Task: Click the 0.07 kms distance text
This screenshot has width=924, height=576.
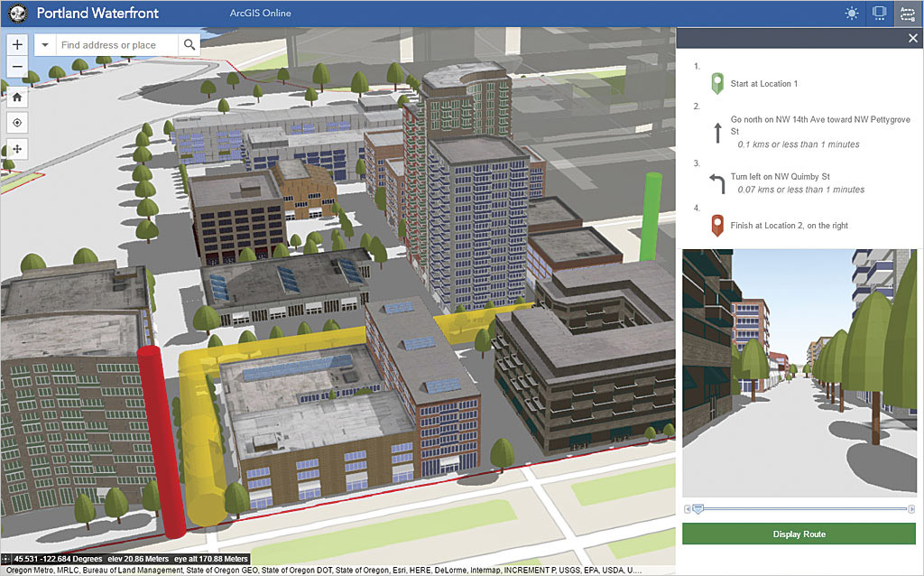Action: pyautogui.click(x=801, y=190)
